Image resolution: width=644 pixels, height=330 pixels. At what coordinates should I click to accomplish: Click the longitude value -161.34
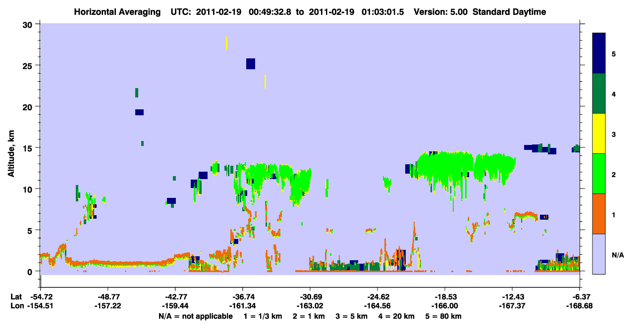pyautogui.click(x=243, y=306)
